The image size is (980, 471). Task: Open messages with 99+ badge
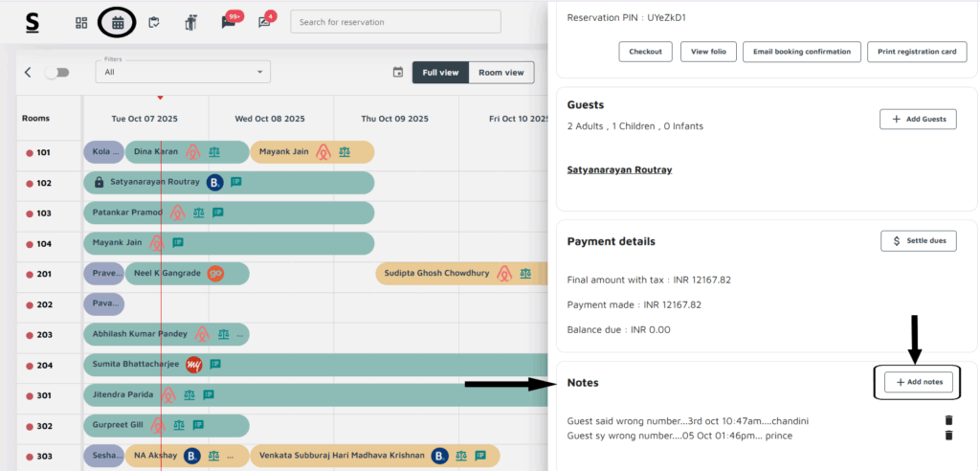pyautogui.click(x=229, y=21)
